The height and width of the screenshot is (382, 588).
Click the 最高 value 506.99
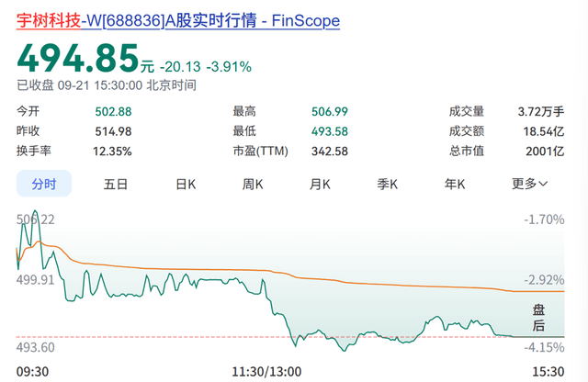tap(330, 112)
